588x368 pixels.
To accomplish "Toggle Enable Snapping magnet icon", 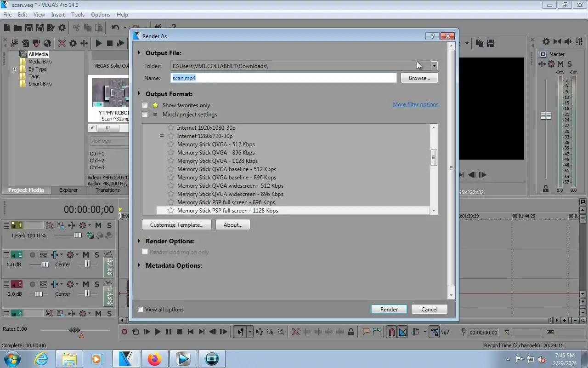I will pyautogui.click(x=391, y=332).
